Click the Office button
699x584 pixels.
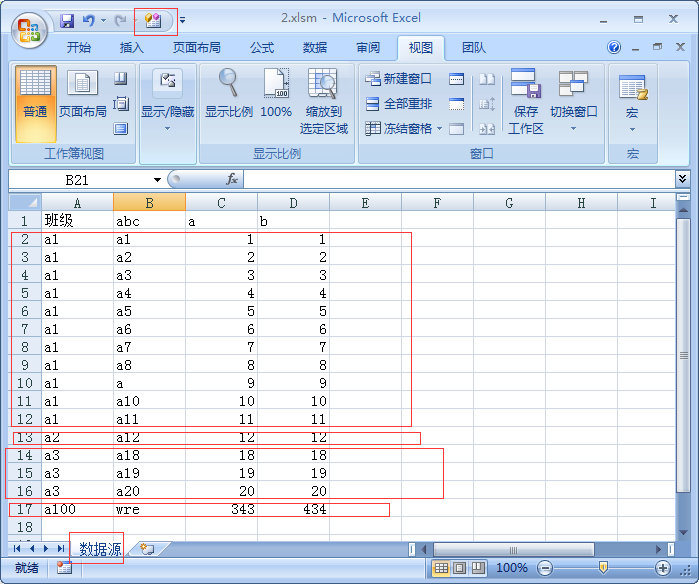click(29, 30)
